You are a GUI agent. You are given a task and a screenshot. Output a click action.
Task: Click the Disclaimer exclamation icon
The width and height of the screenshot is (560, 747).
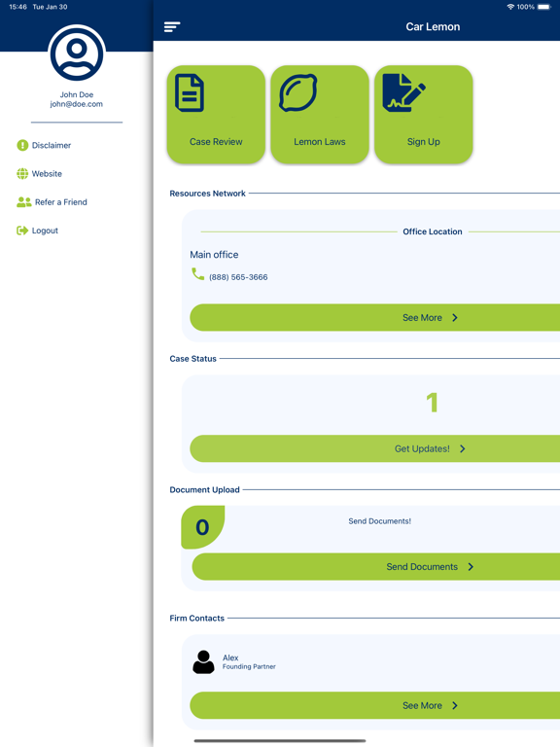[22, 145]
